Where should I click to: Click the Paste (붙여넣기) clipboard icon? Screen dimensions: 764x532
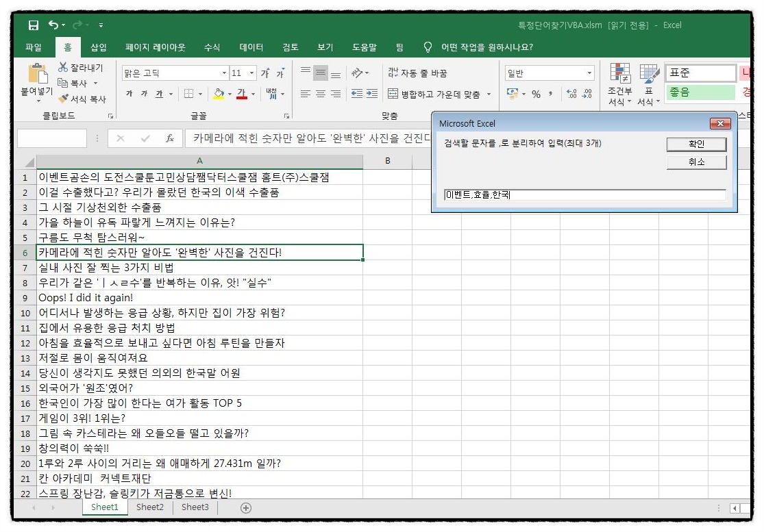click(37, 75)
